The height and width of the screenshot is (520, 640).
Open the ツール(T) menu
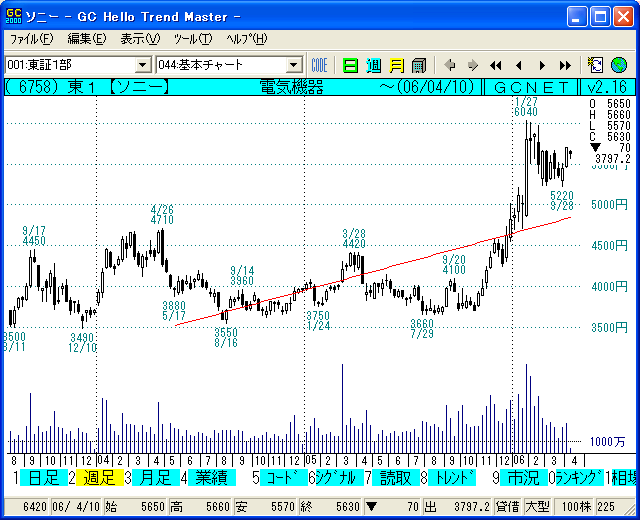pos(193,39)
